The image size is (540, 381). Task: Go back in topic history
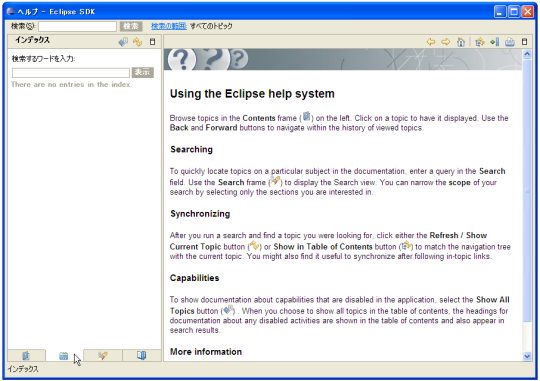[431, 42]
